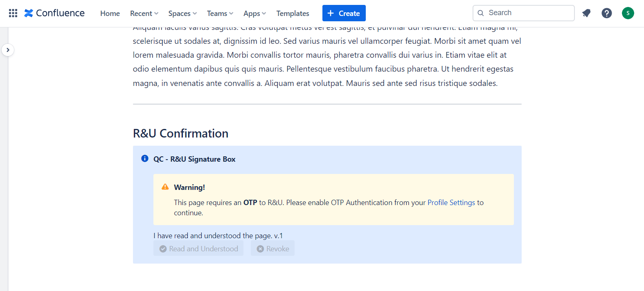This screenshot has width=644, height=291.
Task: Expand the sidebar with the chevron button
Action: point(8,50)
